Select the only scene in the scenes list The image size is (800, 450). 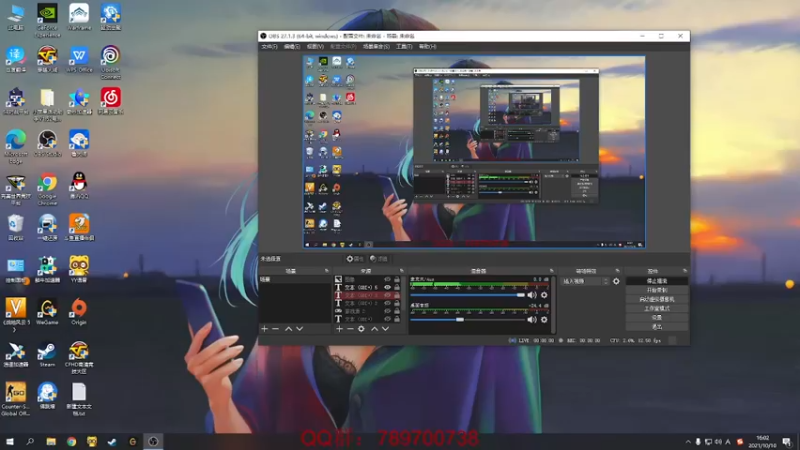295,280
